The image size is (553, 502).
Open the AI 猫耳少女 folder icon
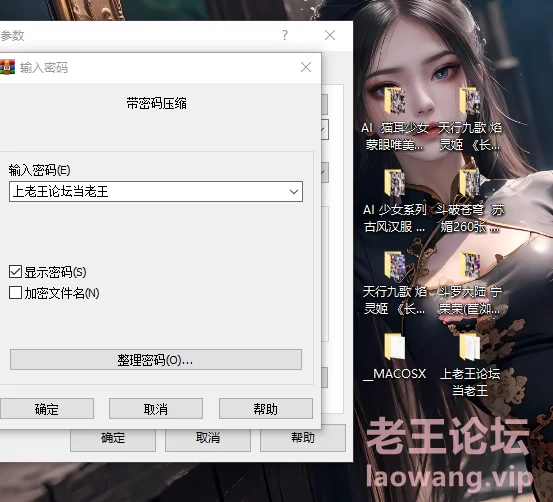tap(395, 101)
